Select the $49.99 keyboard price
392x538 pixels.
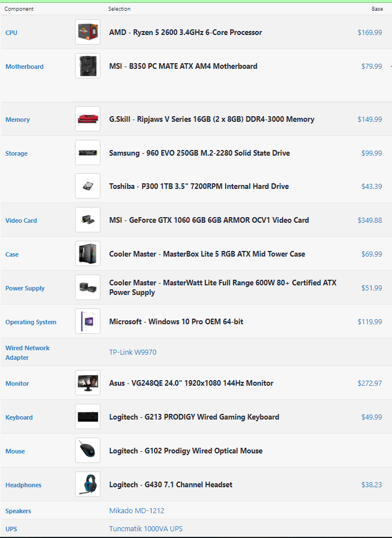coord(371,417)
